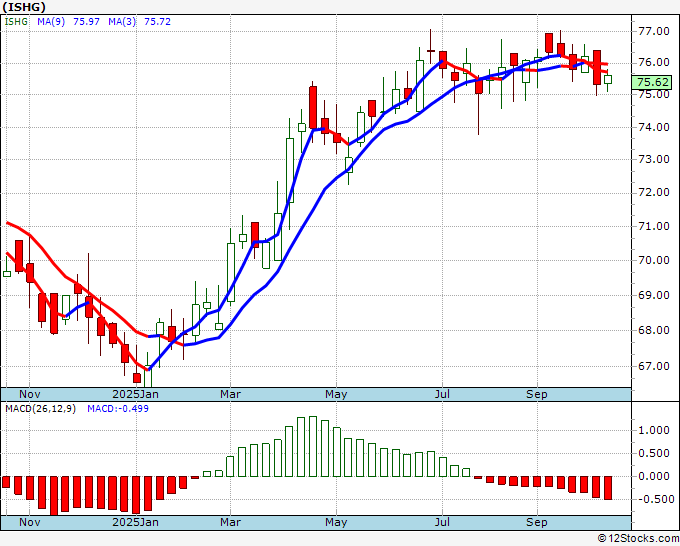Click May on the price chart timeline
680x546 pixels.
[x=336, y=395]
